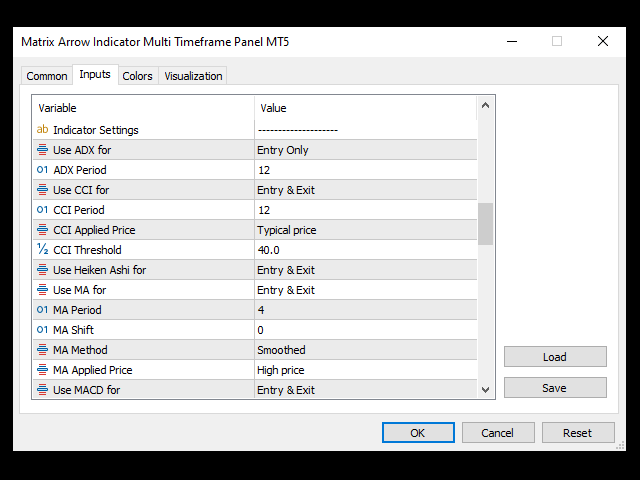Select the MA Method label
The image size is (640, 480).
coord(80,350)
